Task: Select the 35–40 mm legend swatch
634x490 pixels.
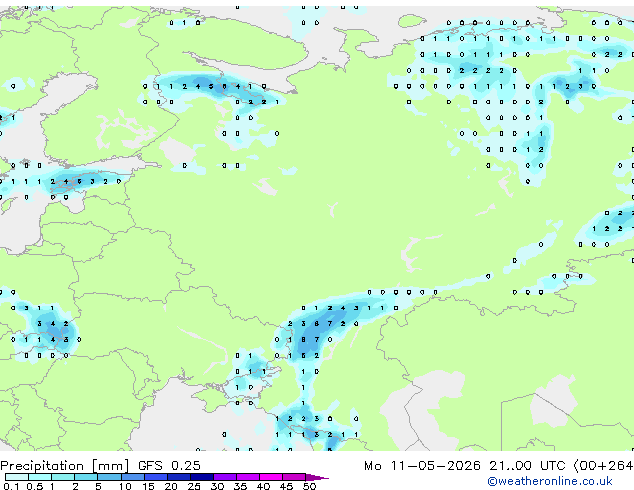Action: tap(248, 477)
